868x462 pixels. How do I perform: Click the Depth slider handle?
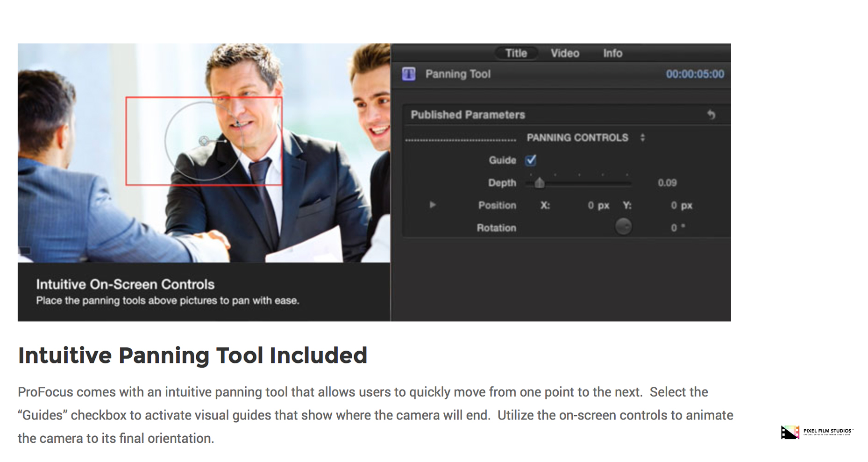coord(540,183)
